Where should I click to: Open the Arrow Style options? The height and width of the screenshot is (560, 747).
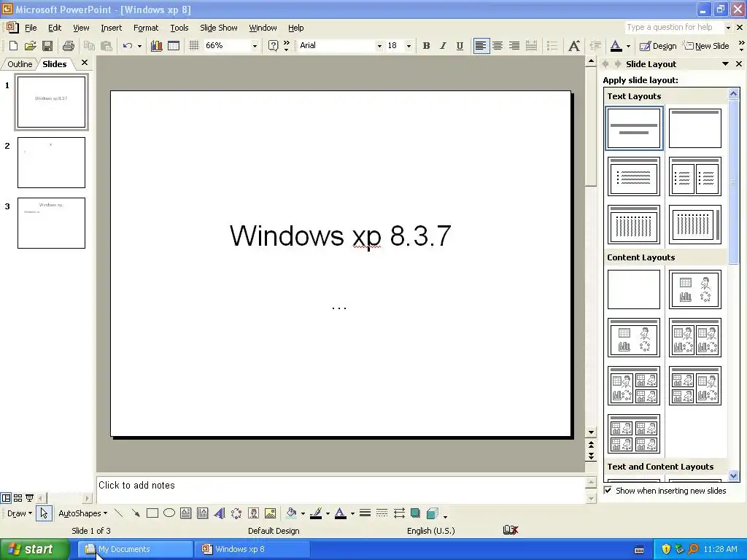[399, 513]
